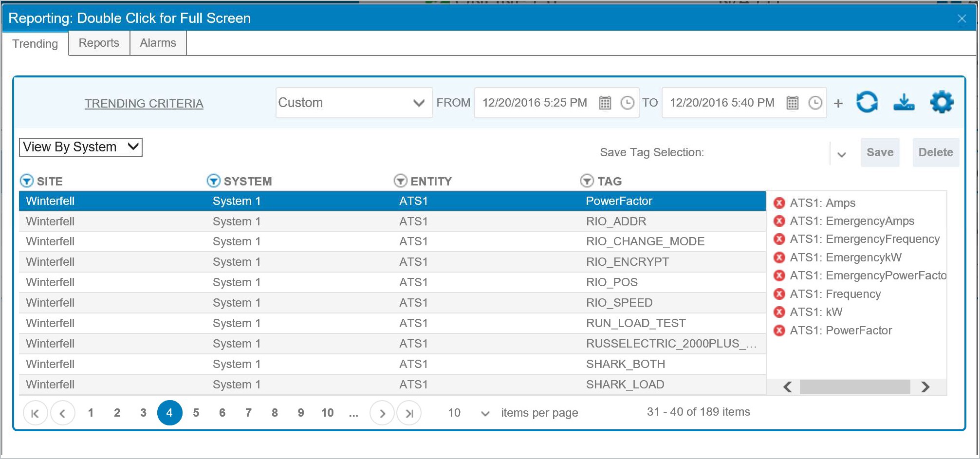Go to previous page of results
Image resolution: width=980 pixels, height=459 pixels.
click(x=63, y=413)
